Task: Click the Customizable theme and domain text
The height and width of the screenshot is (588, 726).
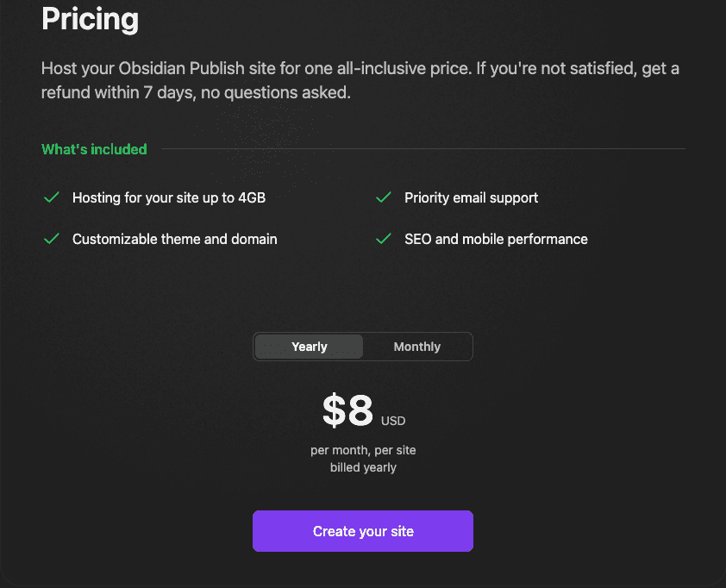Action: pos(175,239)
